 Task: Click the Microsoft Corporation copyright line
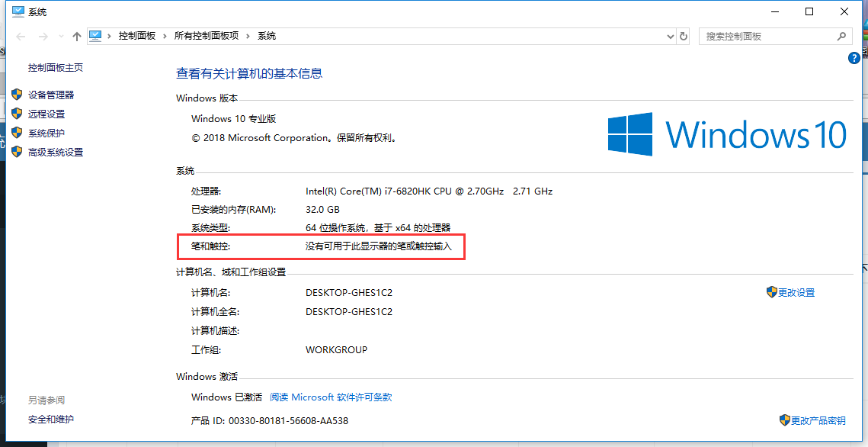(295, 138)
